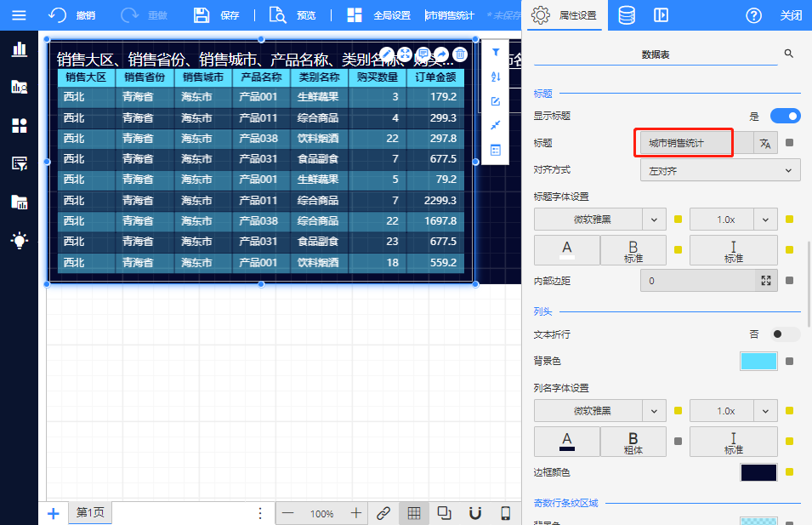Select the 第1页 page tab
The height and width of the screenshot is (525, 812).
click(89, 513)
